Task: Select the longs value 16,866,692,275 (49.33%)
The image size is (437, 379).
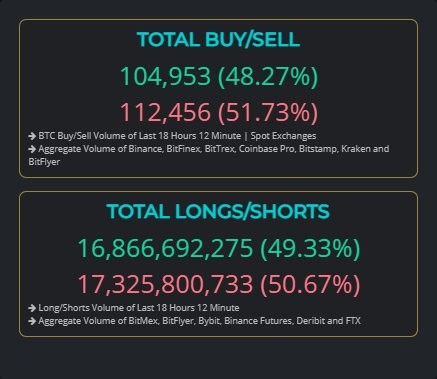Action: [219, 248]
